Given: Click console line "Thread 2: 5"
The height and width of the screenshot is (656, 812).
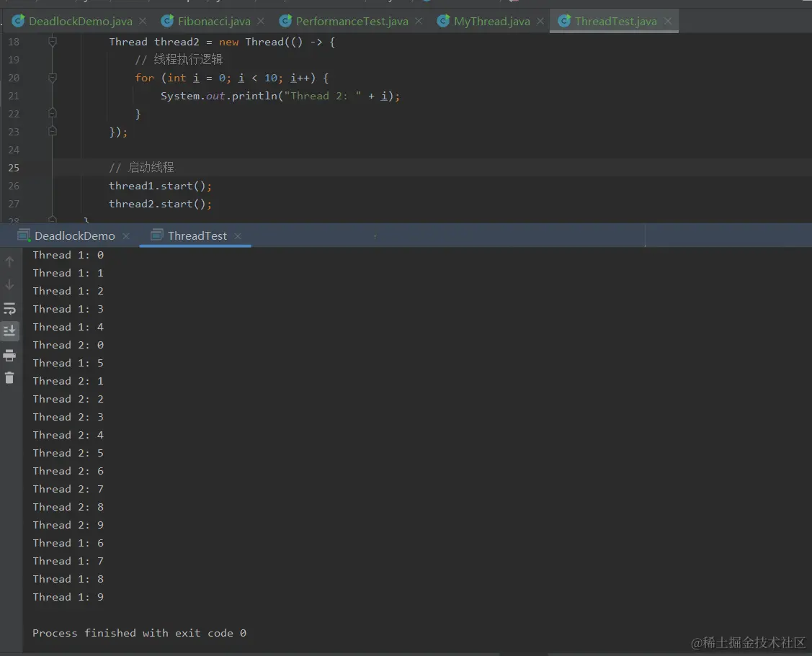Looking at the screenshot, I should 68,453.
